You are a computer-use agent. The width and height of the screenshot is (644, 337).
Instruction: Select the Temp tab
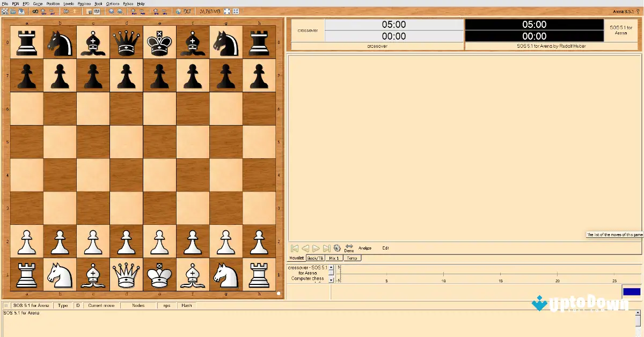coord(352,258)
